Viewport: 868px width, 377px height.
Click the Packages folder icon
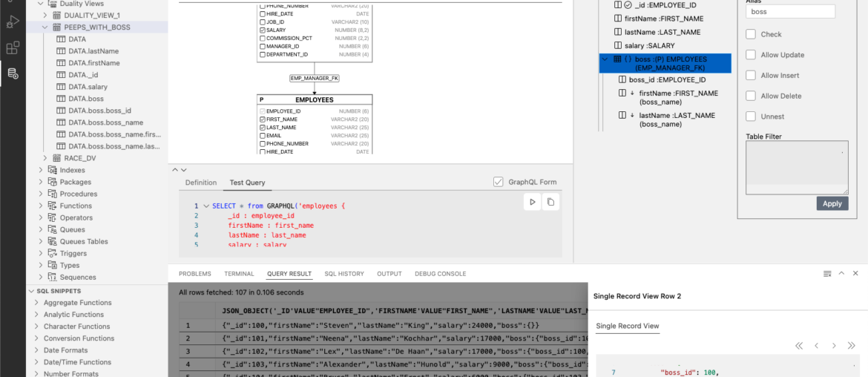(x=53, y=182)
